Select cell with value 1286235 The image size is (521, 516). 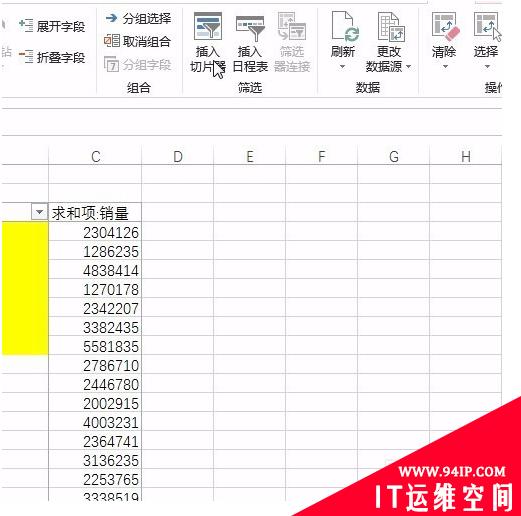click(x=95, y=251)
